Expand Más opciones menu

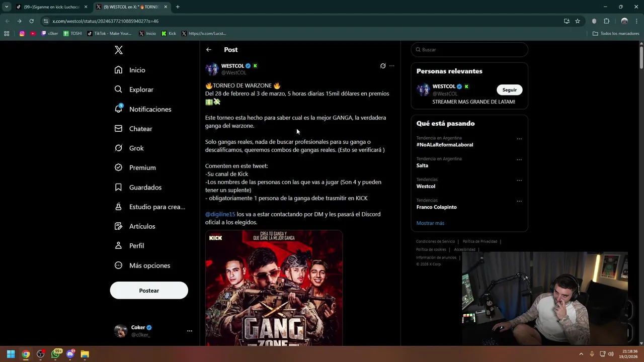click(x=143, y=265)
